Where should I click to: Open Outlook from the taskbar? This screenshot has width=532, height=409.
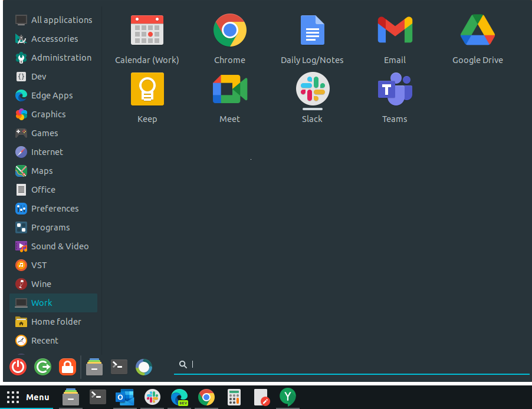124,397
